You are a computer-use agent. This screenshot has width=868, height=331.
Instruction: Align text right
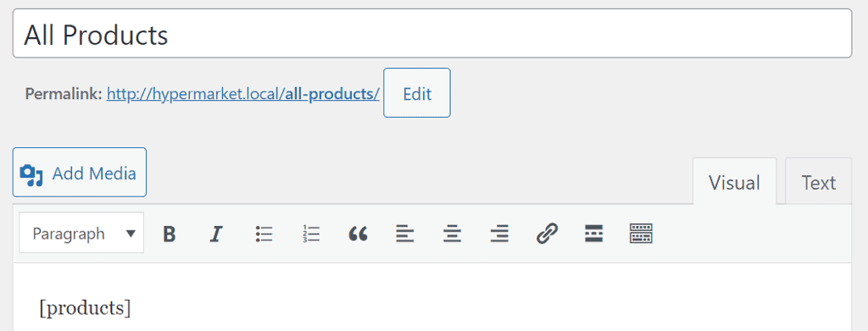[x=500, y=234]
